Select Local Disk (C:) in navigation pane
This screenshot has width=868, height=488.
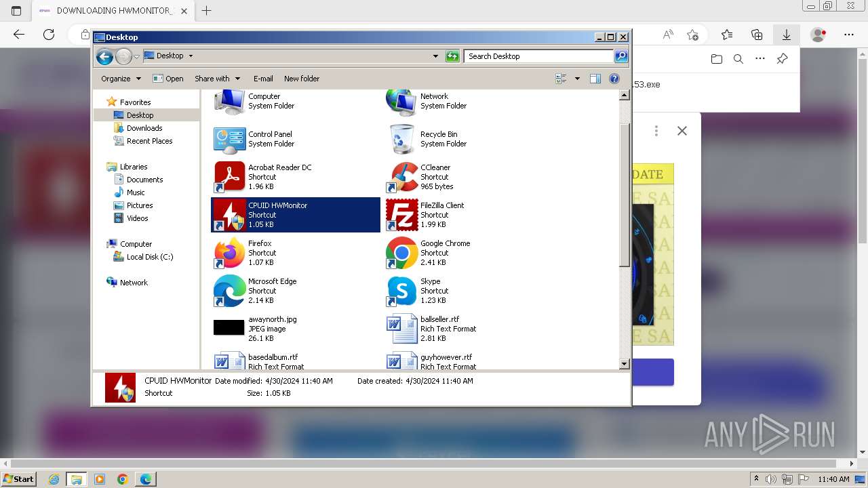coord(149,257)
